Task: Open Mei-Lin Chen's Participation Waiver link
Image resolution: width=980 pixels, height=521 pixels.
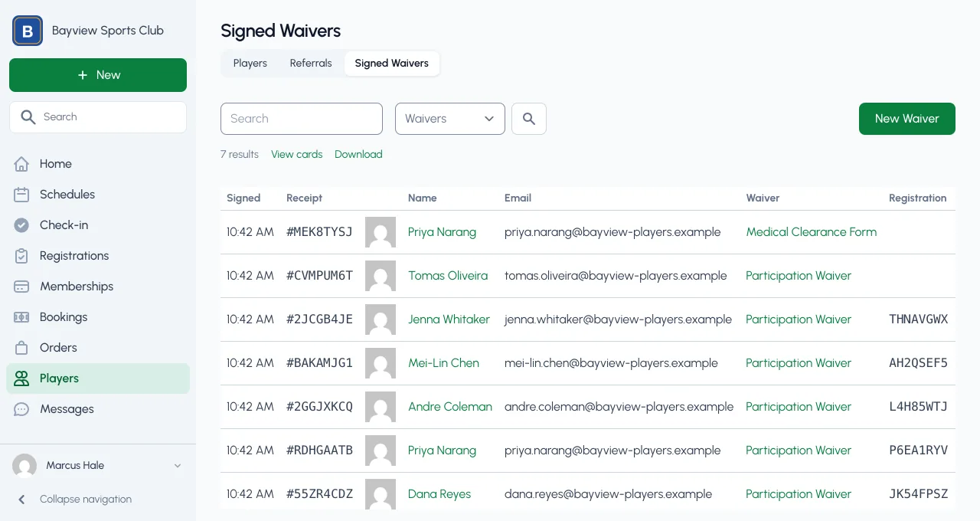Action: (x=799, y=363)
